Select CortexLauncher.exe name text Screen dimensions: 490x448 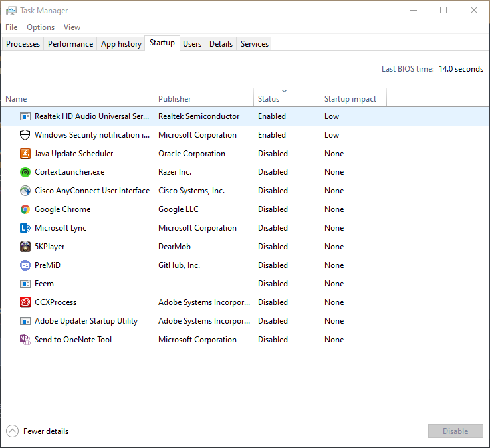[x=69, y=172]
